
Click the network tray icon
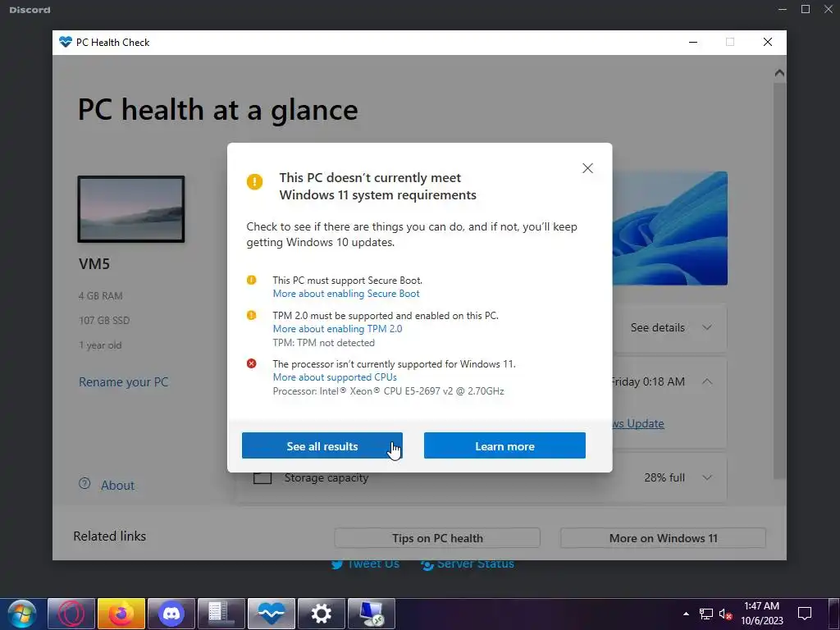(x=706, y=614)
